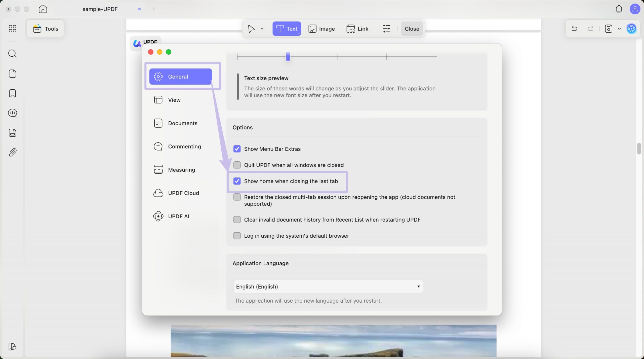Go to the home screen icon
Viewport: 644px width, 359px height.
pyautogui.click(x=43, y=9)
